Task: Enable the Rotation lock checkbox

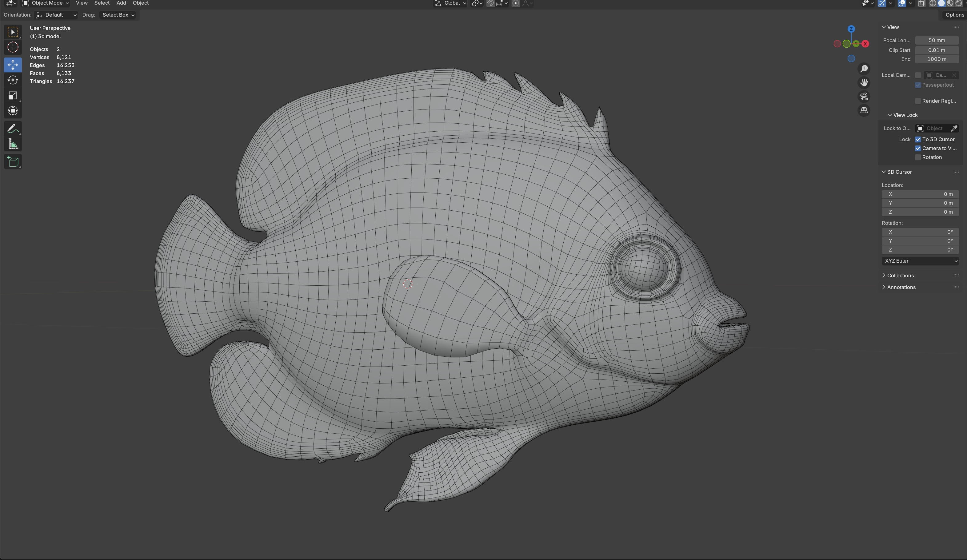Action: 918,157
